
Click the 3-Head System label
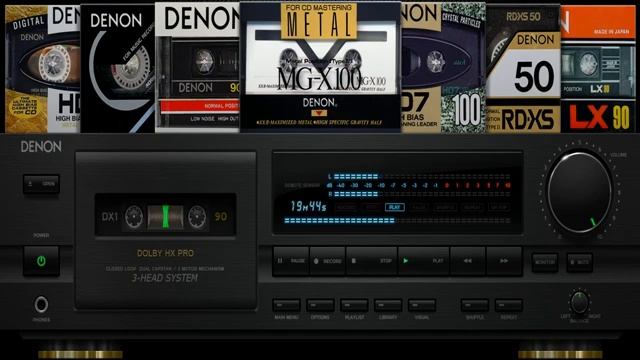(165, 278)
